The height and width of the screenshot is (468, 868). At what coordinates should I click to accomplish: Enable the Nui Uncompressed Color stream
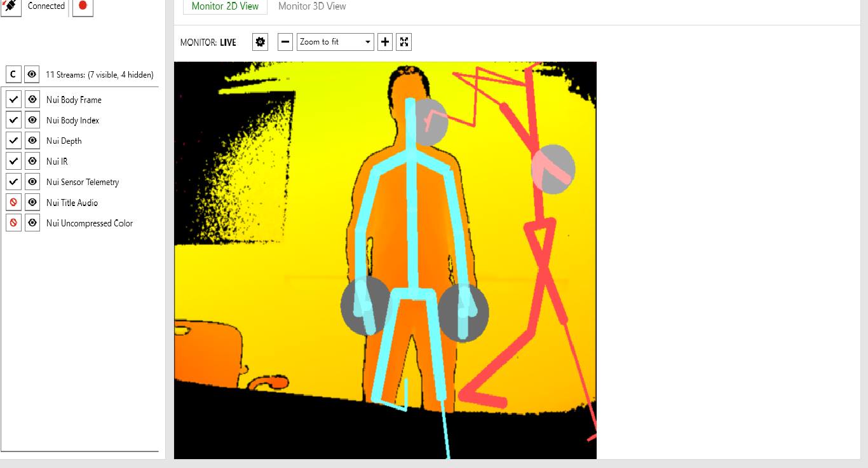tap(13, 223)
